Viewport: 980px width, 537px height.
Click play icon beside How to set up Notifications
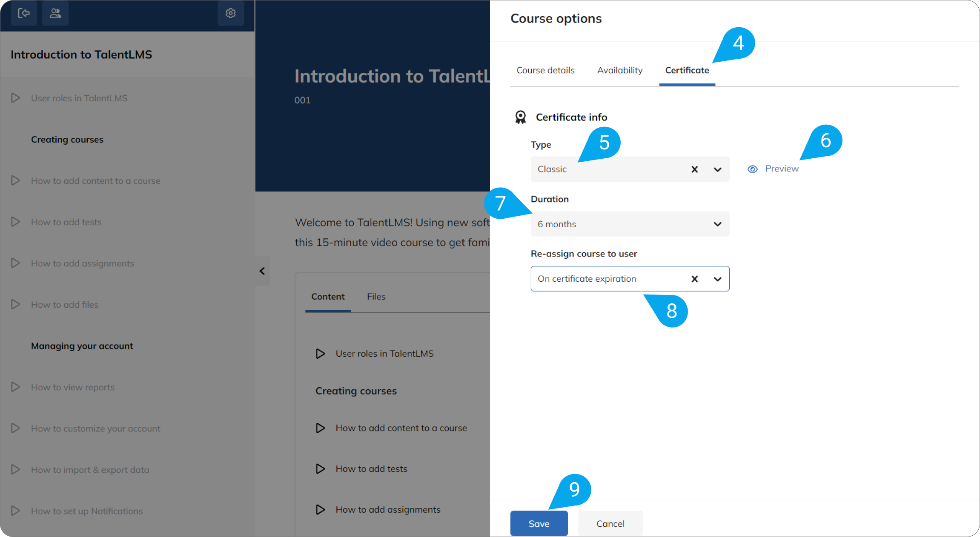(15, 511)
